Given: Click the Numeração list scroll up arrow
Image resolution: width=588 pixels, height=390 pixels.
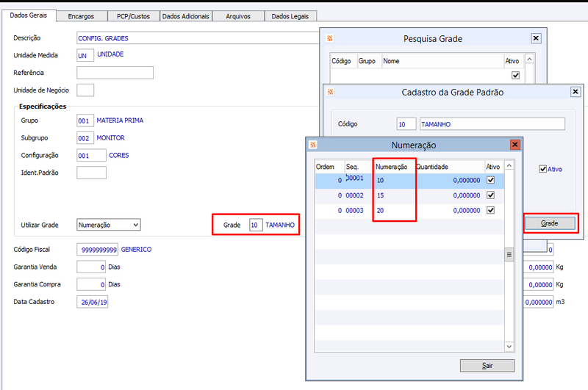Looking at the screenshot, I should pyautogui.click(x=509, y=165).
